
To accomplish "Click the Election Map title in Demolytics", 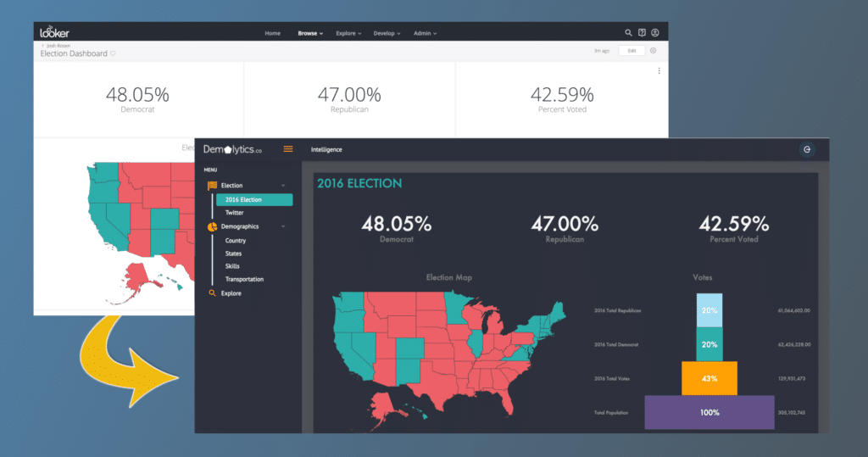I will click(449, 277).
